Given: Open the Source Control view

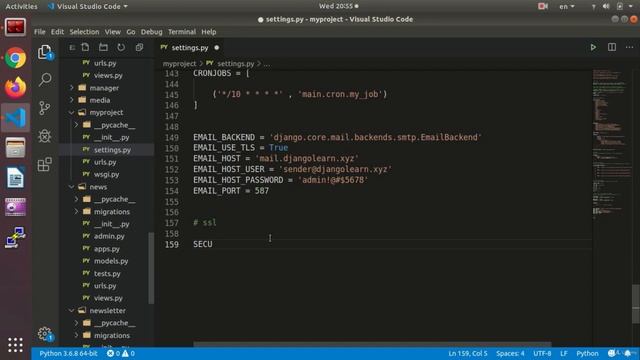Looking at the screenshot, I should point(44,108).
